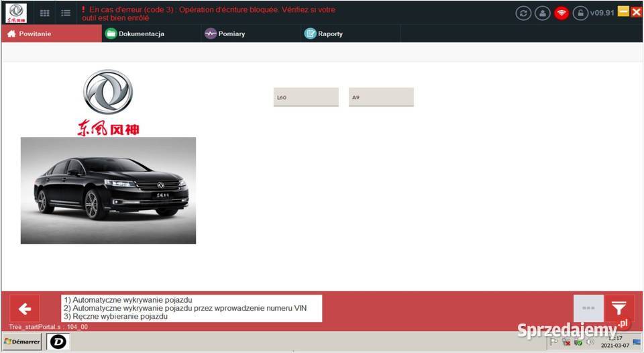
Task: Click the grey three-dots button
Action: pyautogui.click(x=588, y=308)
